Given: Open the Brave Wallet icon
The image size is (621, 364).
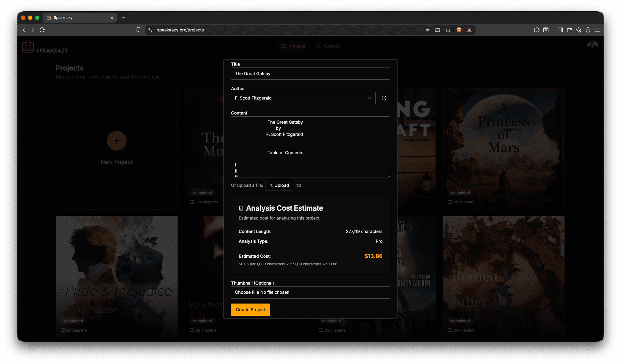Looking at the screenshot, I should tap(569, 30).
